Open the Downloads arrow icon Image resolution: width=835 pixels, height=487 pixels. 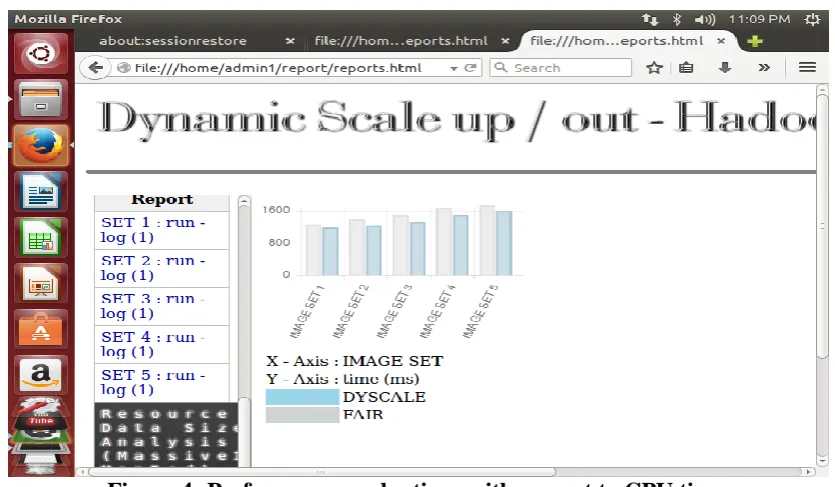point(725,68)
